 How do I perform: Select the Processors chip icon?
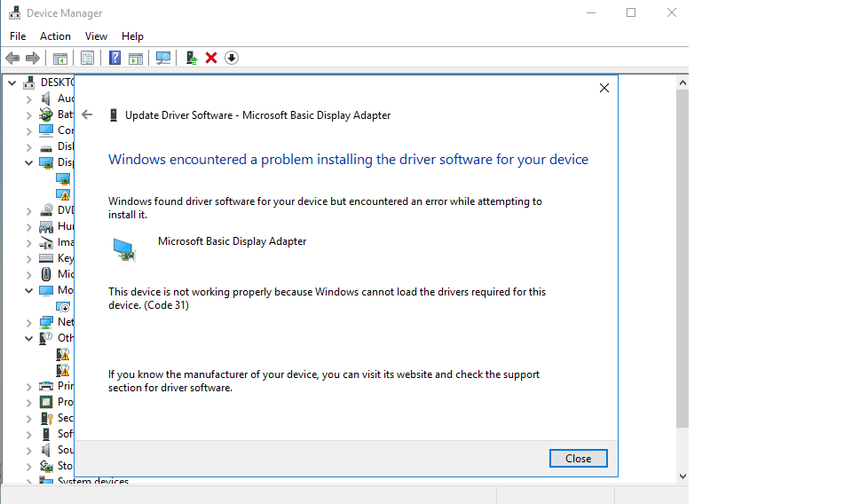pyautogui.click(x=46, y=402)
